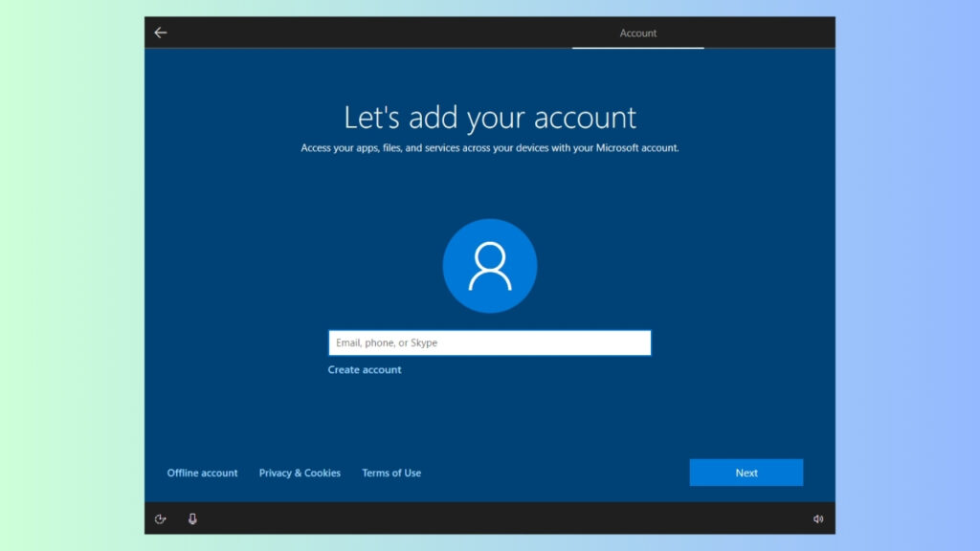Image resolution: width=980 pixels, height=551 pixels.
Task: Open the Create account link
Action: (x=365, y=369)
